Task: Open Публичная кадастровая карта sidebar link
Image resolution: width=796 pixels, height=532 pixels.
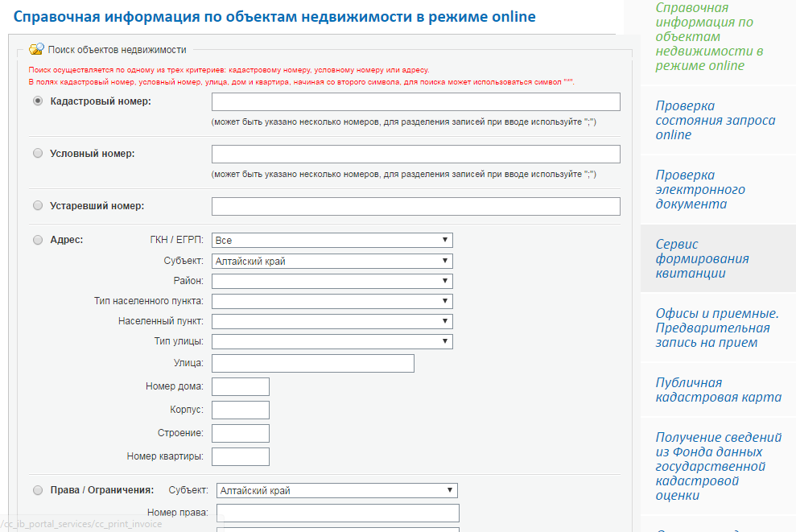Action: coord(718,390)
